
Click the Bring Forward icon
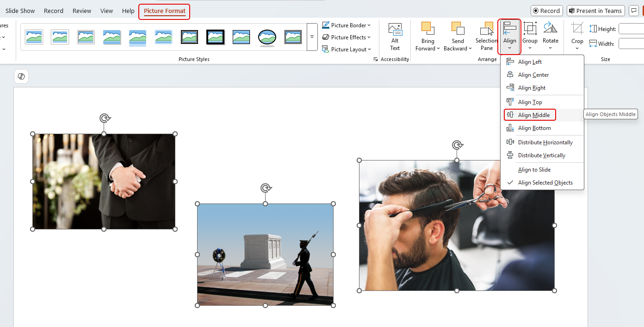tap(427, 29)
